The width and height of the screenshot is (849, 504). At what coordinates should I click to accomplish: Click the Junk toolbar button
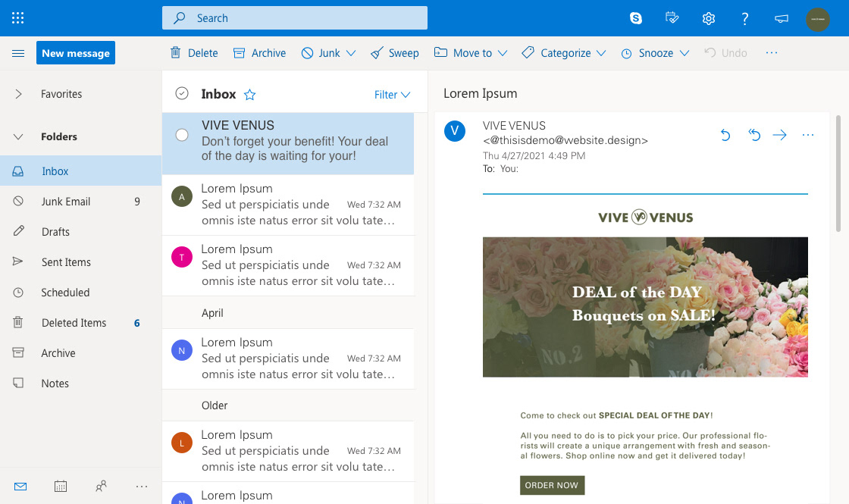click(320, 52)
